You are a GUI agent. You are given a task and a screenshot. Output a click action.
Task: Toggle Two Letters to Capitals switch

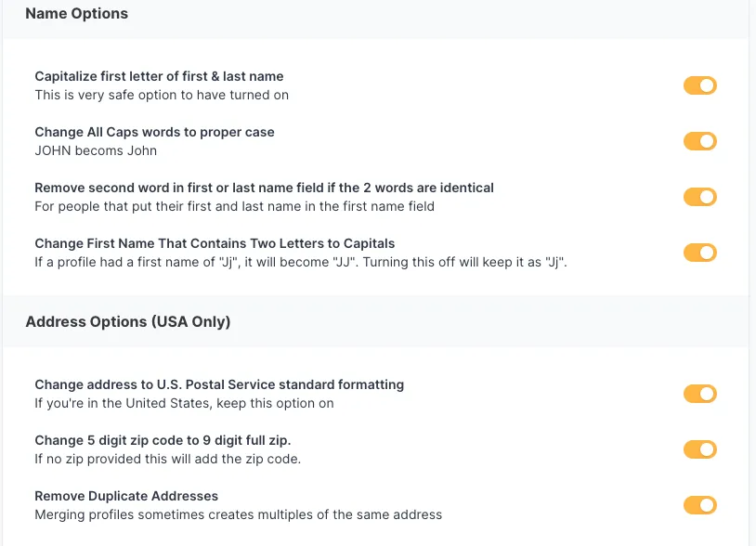click(x=700, y=253)
